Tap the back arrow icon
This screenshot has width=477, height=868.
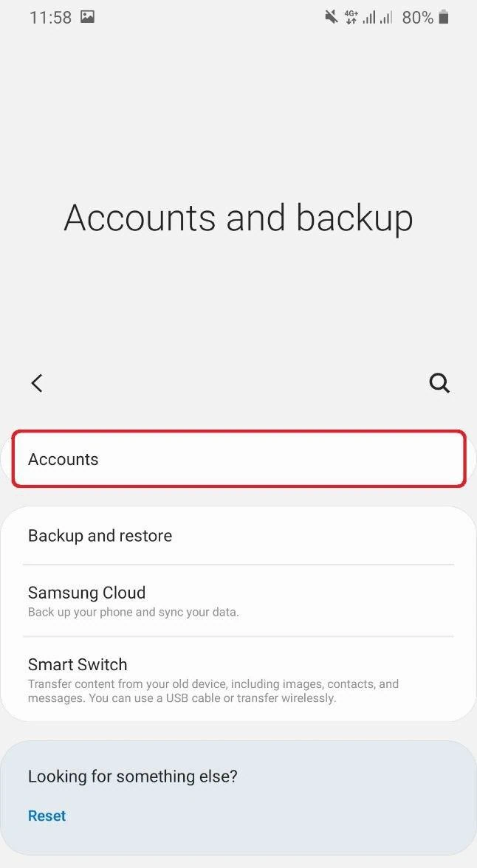pyautogui.click(x=37, y=383)
